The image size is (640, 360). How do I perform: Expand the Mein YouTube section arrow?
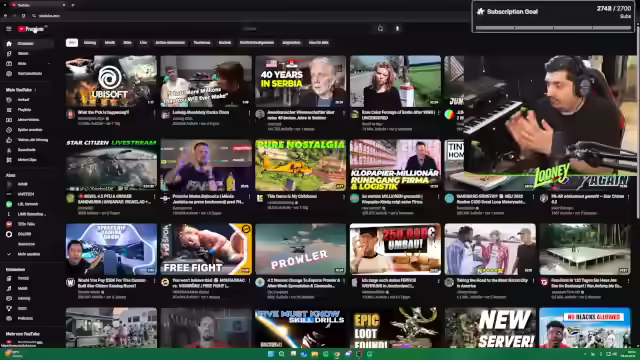(x=35, y=90)
